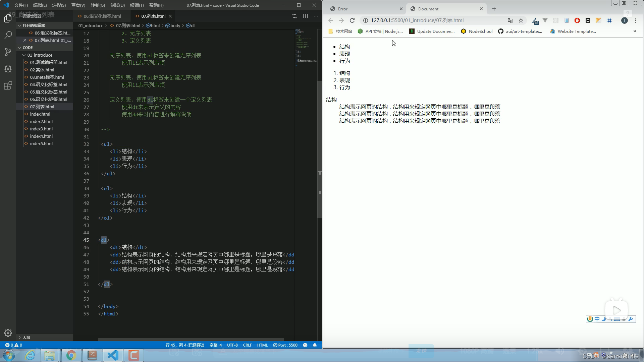Click the translate page icon in address bar
Screen dimensions: 644x362
(x=510, y=20)
